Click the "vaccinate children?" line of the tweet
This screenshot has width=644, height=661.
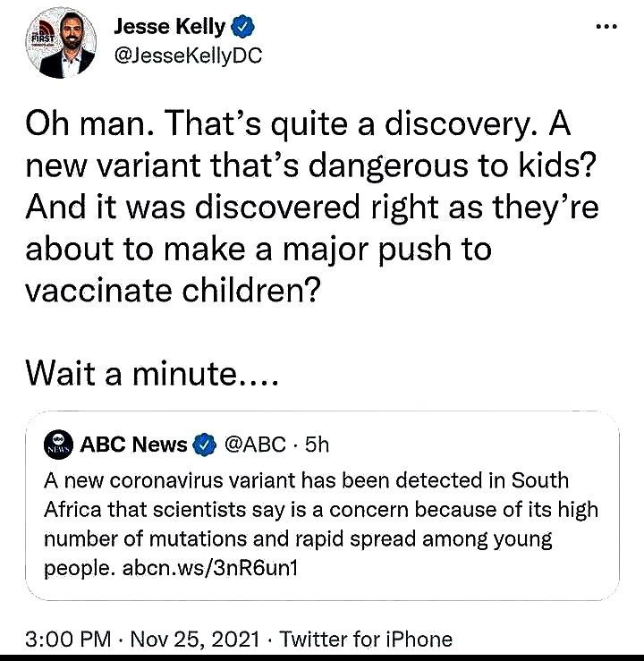tap(169, 289)
